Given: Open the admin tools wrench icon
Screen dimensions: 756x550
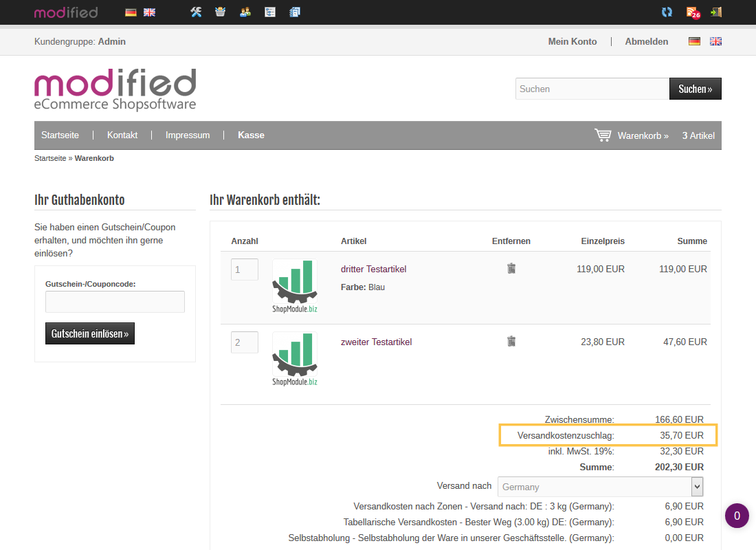Looking at the screenshot, I should 196,12.
